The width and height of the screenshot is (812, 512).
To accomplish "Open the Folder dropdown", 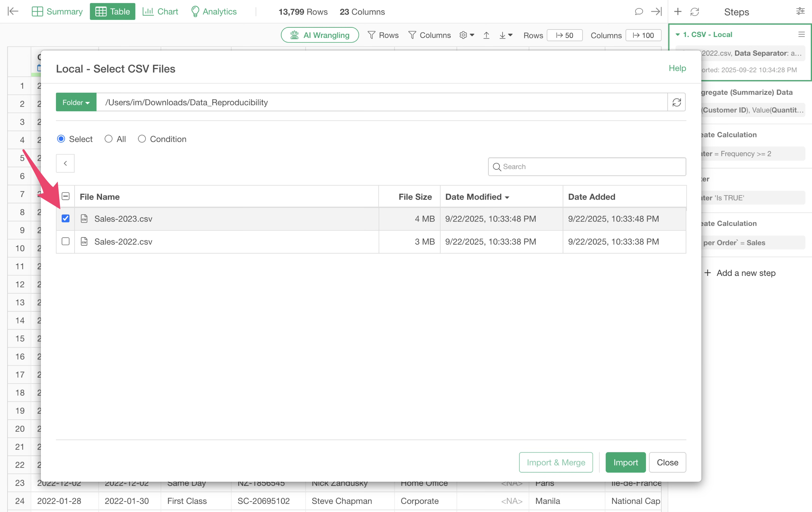I will tap(76, 102).
